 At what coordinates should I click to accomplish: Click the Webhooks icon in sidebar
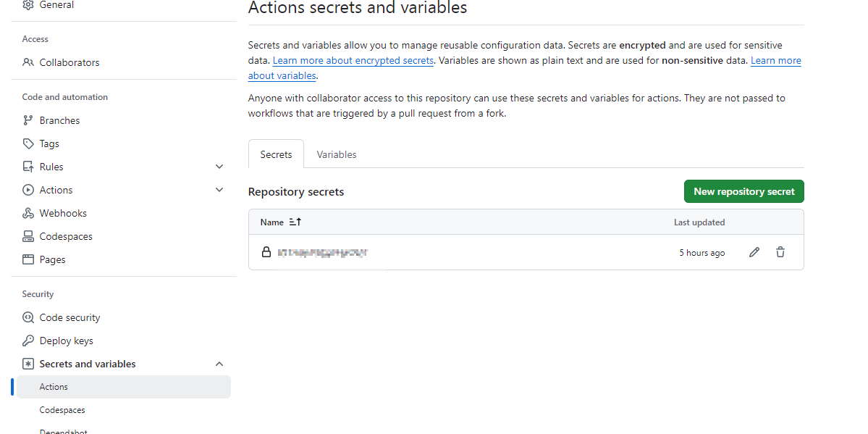(28, 213)
